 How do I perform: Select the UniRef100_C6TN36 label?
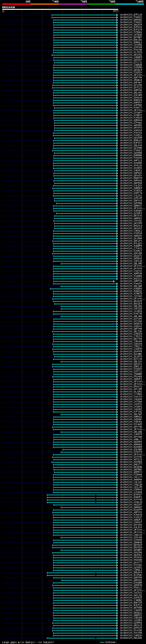[131, 35]
